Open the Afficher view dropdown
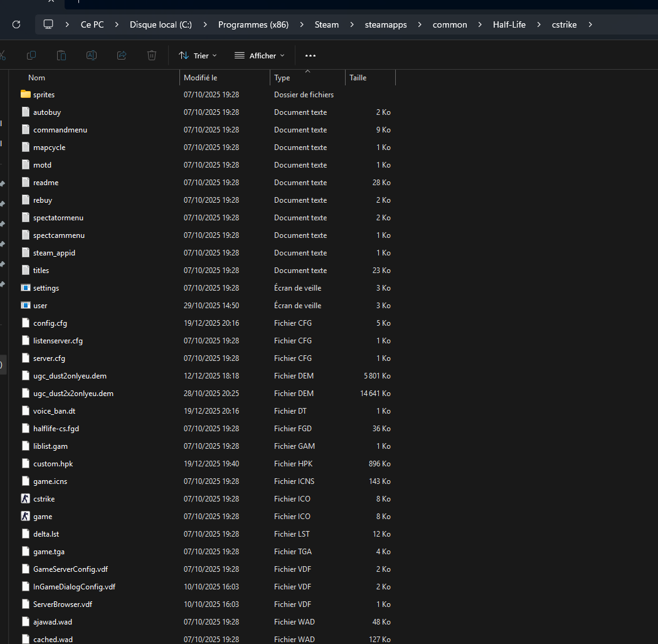This screenshot has width=658, height=644. [260, 55]
